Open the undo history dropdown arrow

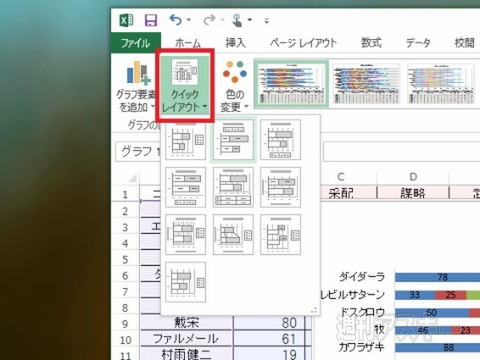(189, 20)
